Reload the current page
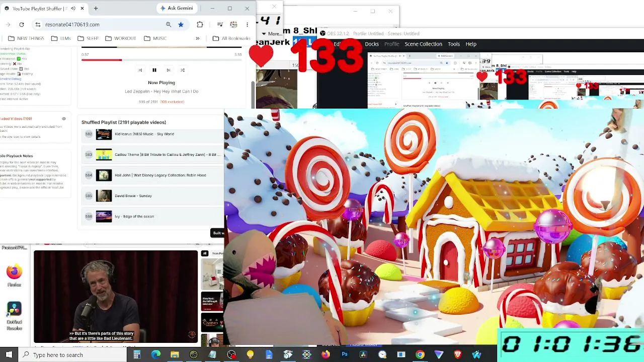644x362 pixels. pyautogui.click(x=22, y=24)
